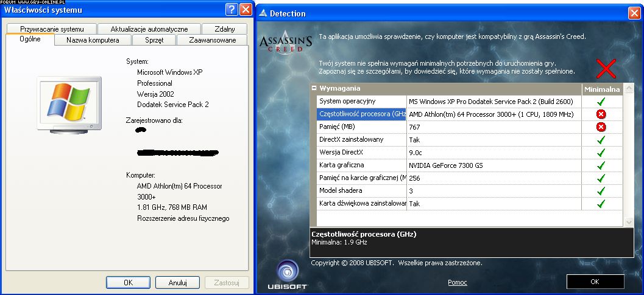
Task: Click the shader model value 3
Action: [411, 191]
